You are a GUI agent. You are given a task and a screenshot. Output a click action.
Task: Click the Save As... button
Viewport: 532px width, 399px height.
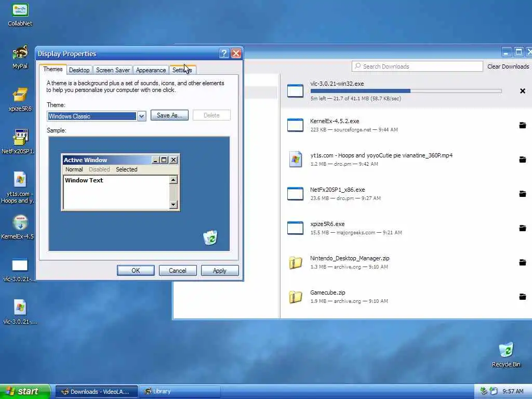tap(169, 115)
